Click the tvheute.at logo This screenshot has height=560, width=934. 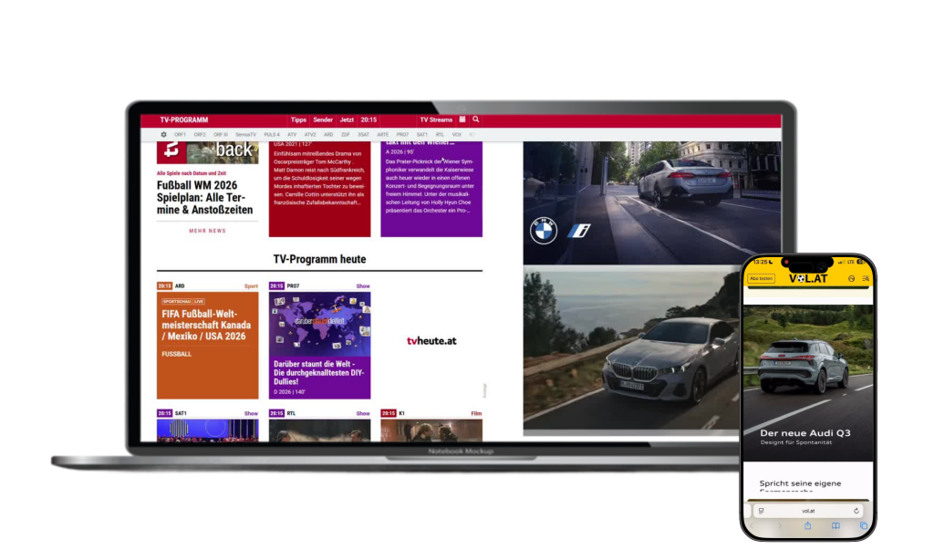[x=431, y=341]
